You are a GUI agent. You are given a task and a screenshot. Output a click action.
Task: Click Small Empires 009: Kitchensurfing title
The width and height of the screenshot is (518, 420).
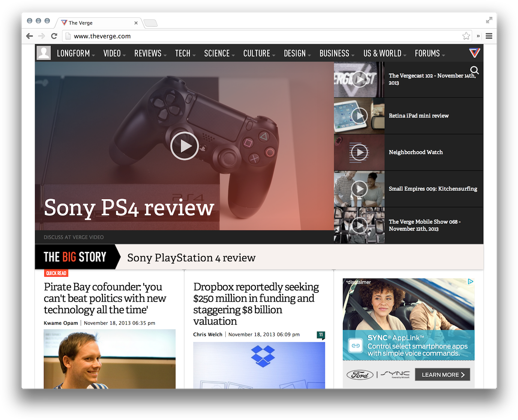click(433, 188)
